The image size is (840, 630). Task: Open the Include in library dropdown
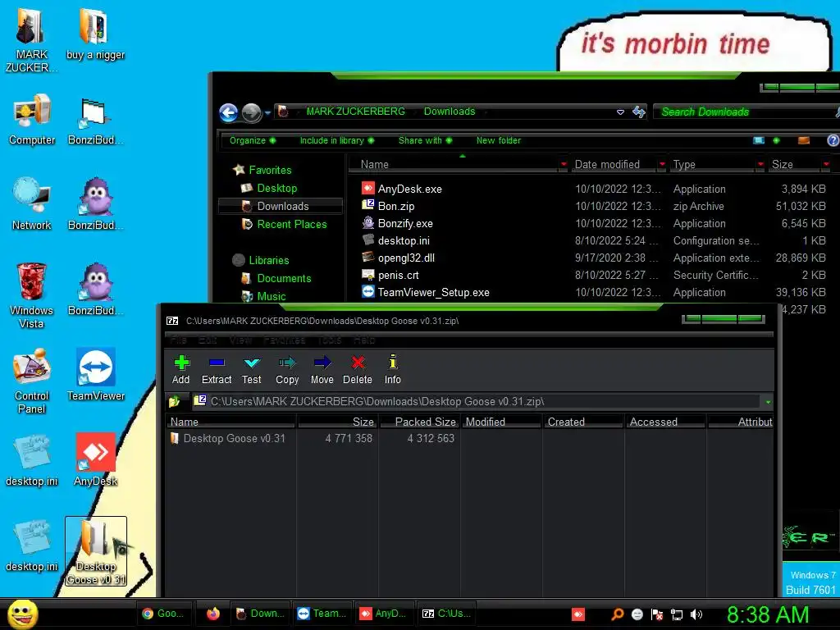[x=337, y=140]
